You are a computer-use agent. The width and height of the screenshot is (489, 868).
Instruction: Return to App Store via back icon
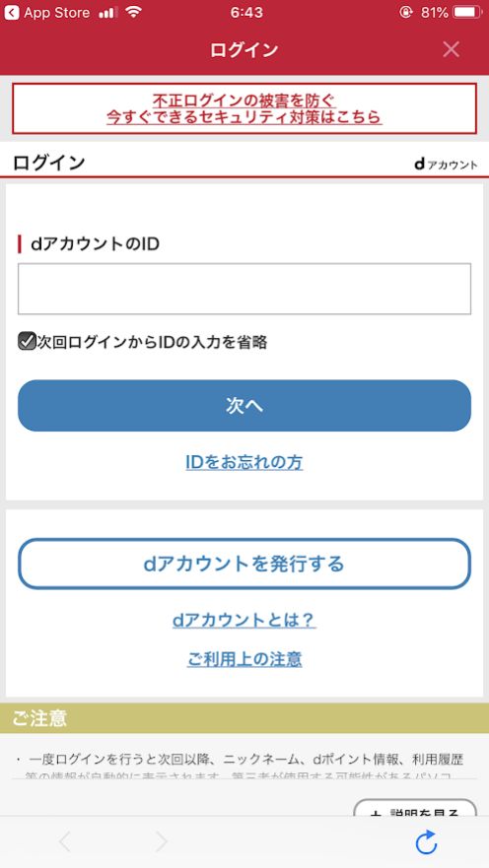click(11, 13)
